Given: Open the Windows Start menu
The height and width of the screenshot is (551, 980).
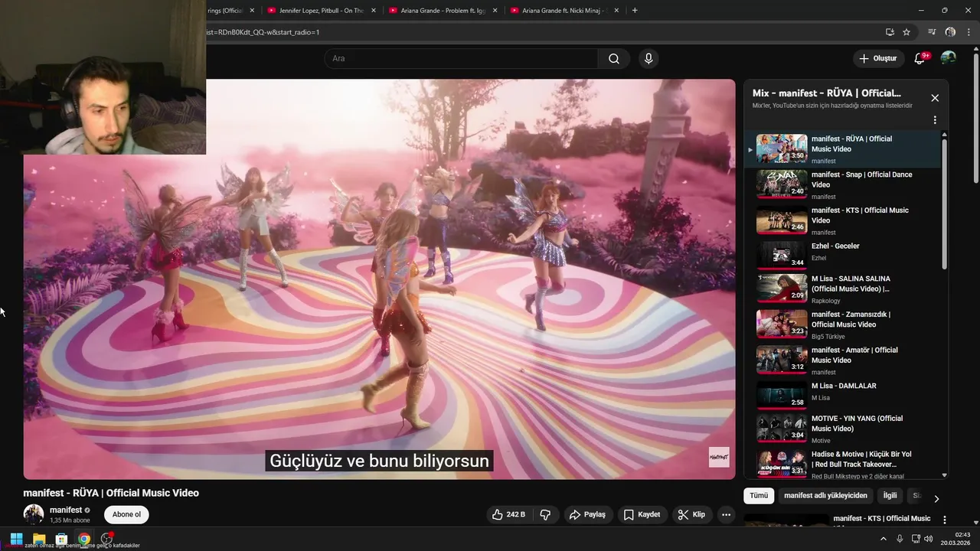Looking at the screenshot, I should tap(16, 539).
